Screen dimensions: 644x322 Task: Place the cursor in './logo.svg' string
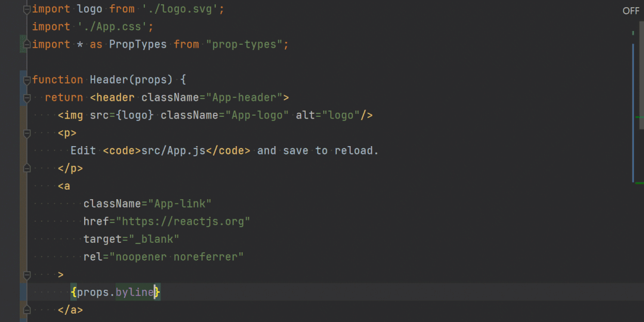tap(180, 9)
